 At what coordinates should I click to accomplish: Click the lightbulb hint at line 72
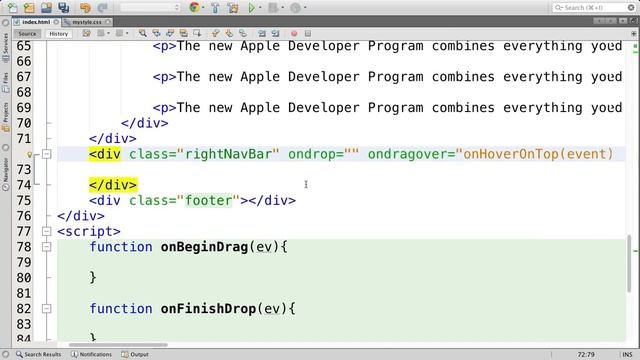pyautogui.click(x=29, y=154)
